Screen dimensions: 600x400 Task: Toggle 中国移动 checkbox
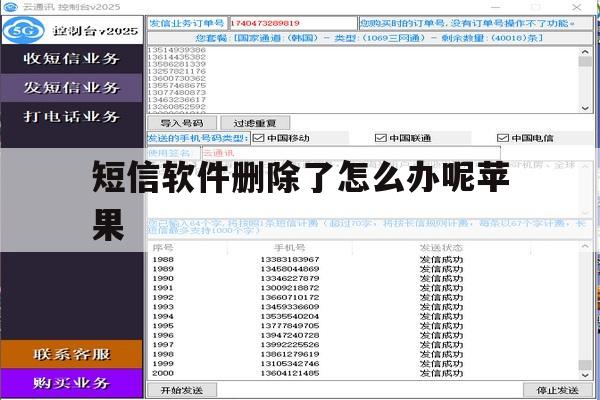click(259, 138)
